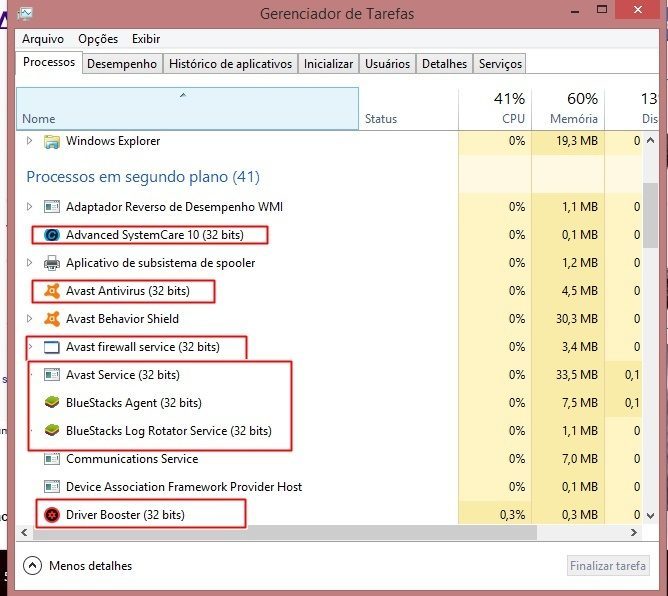Click the 7,5 MB memory value

pos(580,403)
